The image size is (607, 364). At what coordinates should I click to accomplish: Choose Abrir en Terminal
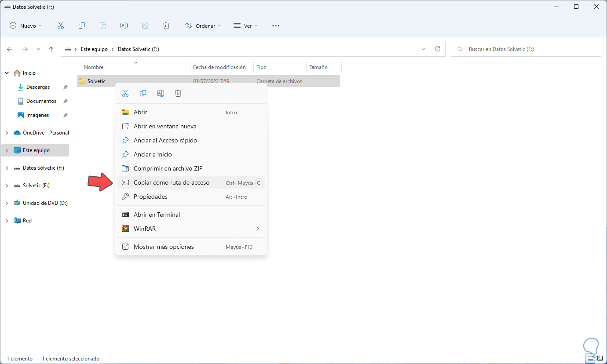click(x=191, y=215)
